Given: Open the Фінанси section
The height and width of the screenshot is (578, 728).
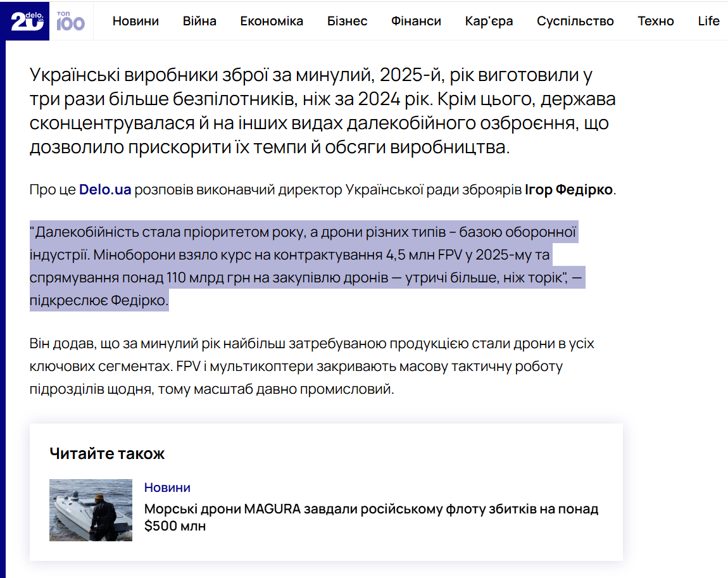Looking at the screenshot, I should [x=415, y=20].
